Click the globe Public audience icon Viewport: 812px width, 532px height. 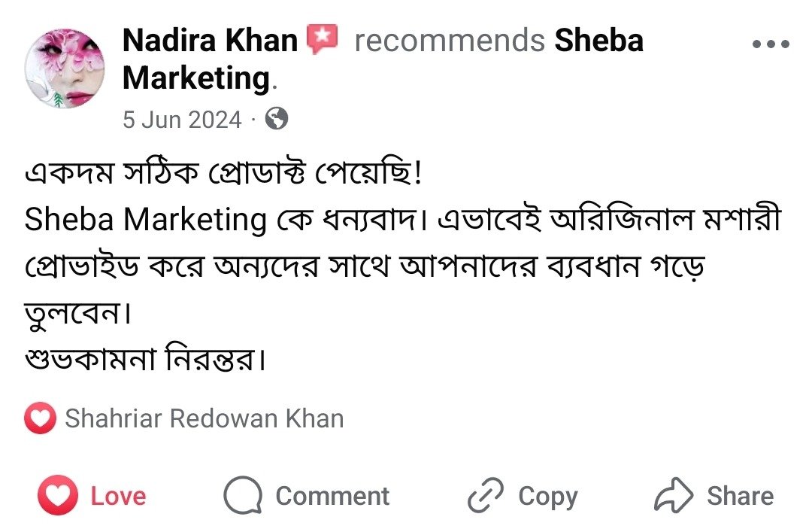[x=277, y=119]
